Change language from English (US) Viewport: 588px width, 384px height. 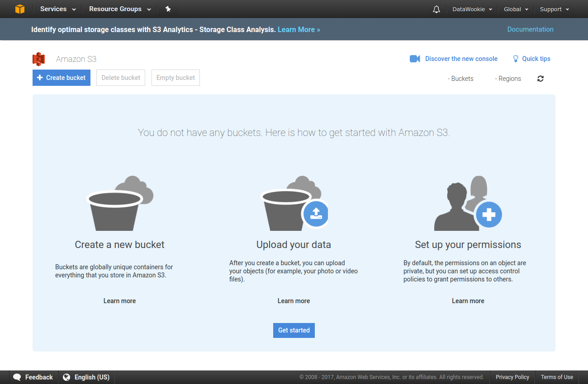pos(86,377)
